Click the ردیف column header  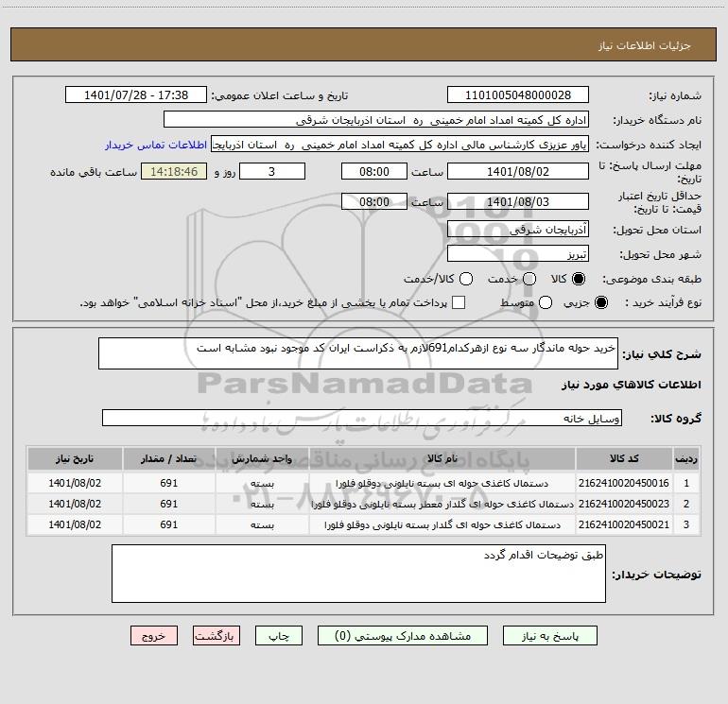point(686,458)
